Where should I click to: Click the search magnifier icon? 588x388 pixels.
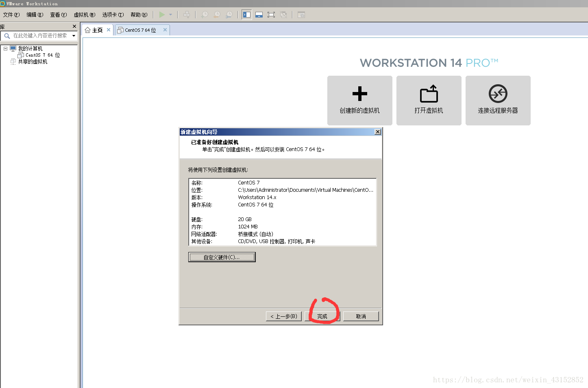pyautogui.click(x=7, y=36)
